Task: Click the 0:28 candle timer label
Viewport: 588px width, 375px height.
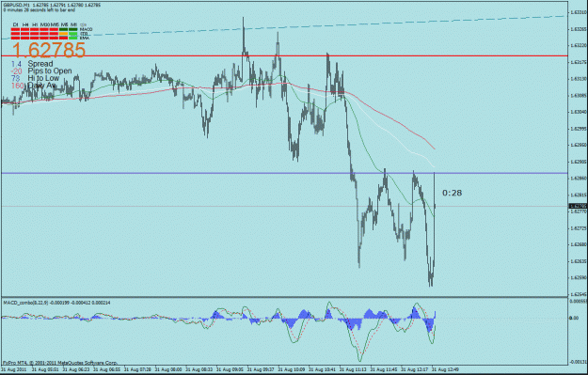Action: point(452,193)
